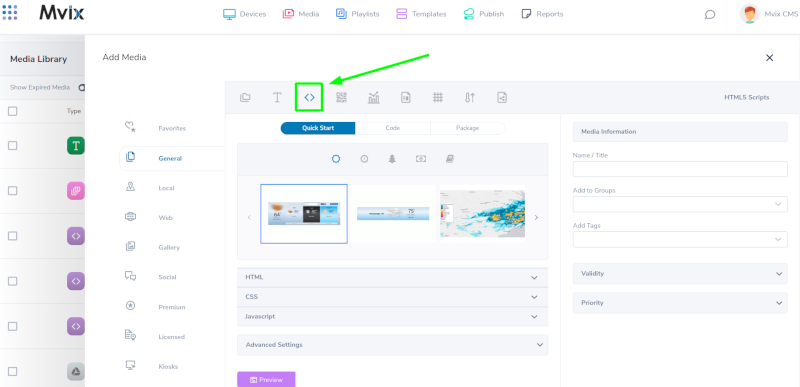Screen dimensions: 800x387
Task: Select the Favorites category
Action: pos(172,128)
